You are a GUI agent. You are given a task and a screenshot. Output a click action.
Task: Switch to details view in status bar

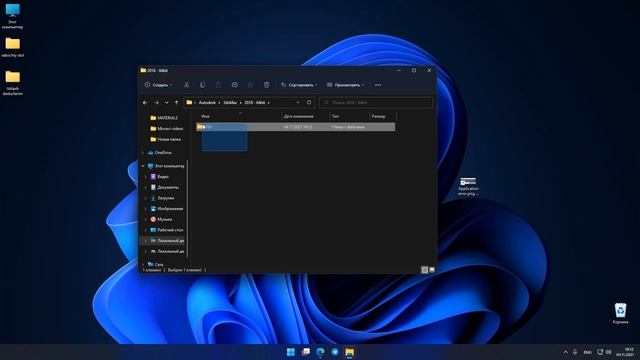coord(424,270)
